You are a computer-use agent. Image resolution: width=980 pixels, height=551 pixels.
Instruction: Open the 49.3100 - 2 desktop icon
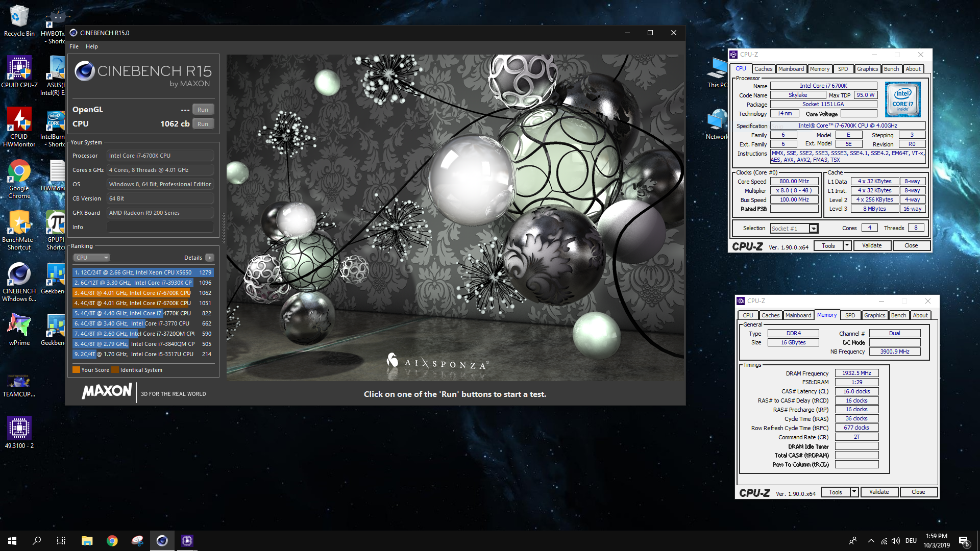[19, 433]
